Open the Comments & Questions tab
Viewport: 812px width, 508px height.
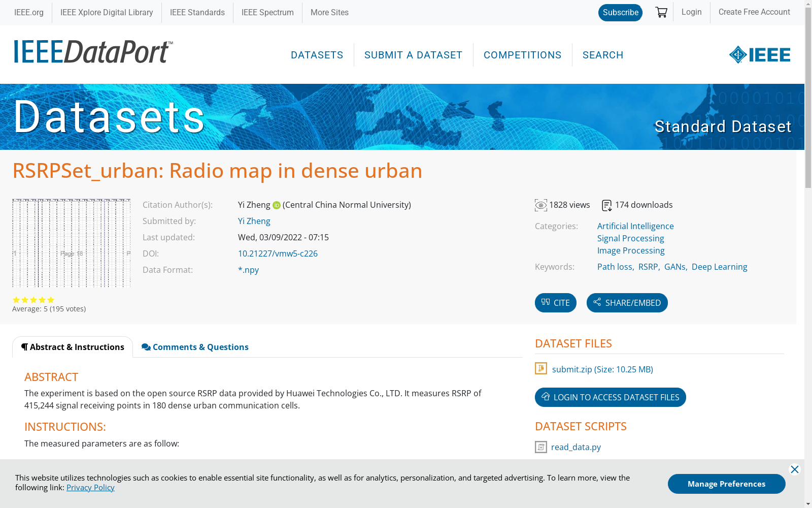point(195,347)
